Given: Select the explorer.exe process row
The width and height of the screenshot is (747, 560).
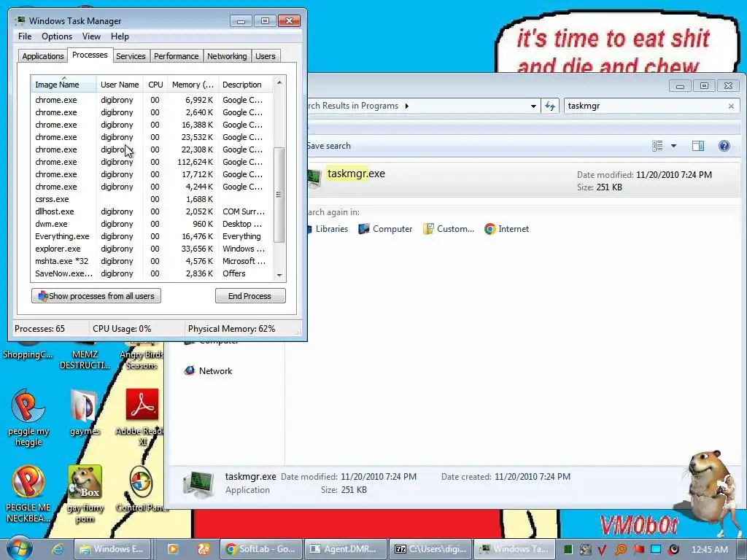Looking at the screenshot, I should click(x=152, y=249).
